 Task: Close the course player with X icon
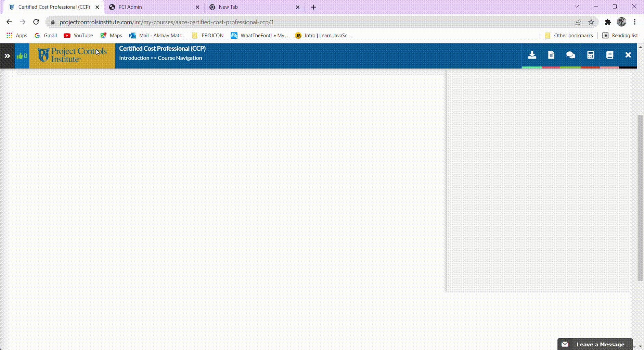tap(628, 55)
